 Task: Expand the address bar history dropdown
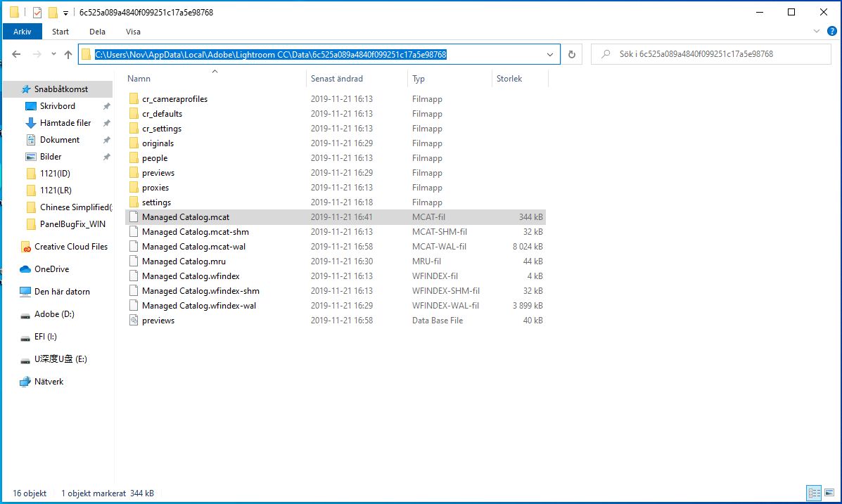[550, 54]
